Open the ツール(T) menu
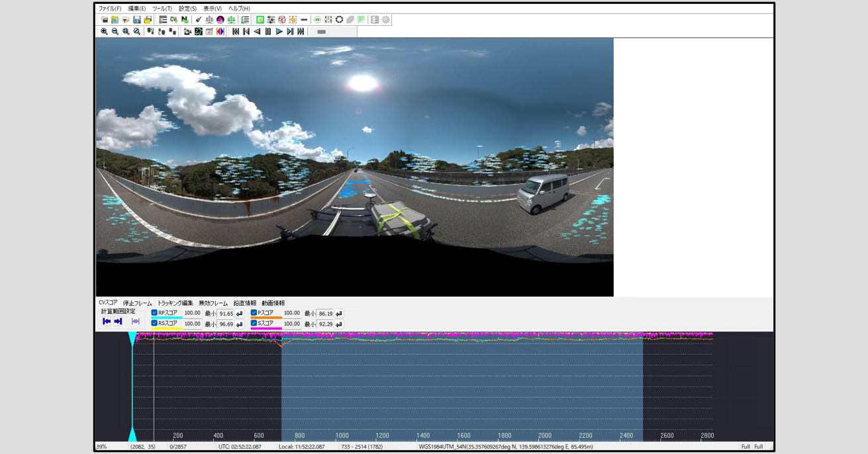This screenshot has height=454, width=868. pos(162,9)
